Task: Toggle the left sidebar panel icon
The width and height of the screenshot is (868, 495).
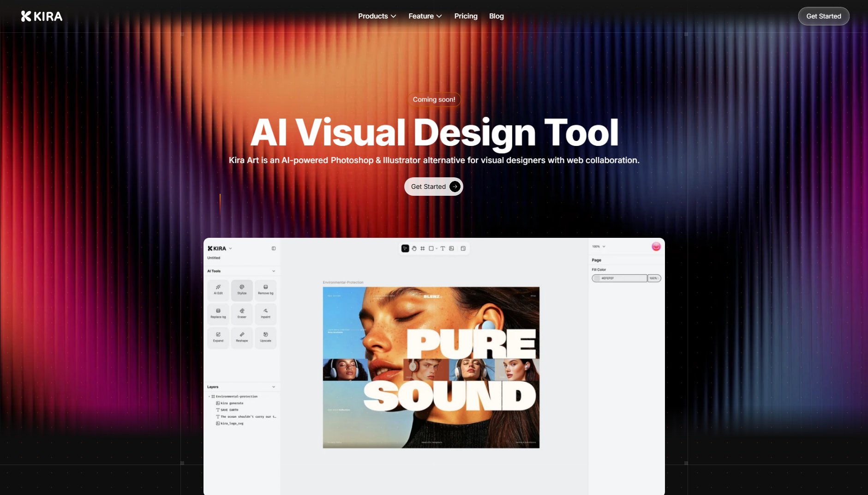Action: click(274, 248)
